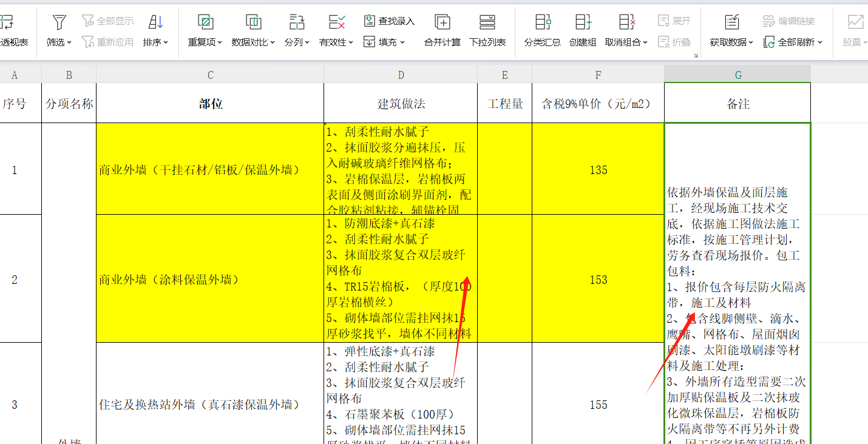Click the 折叠 collapse button

(674, 42)
